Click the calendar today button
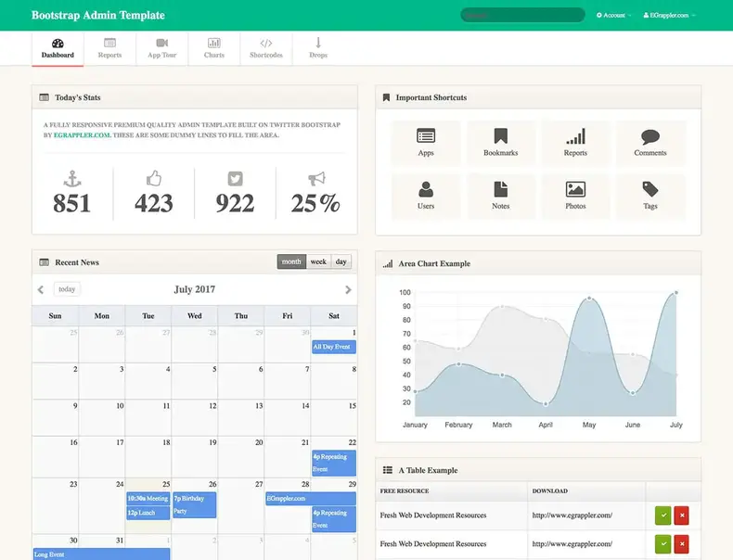Screen dimensions: 733x560 tap(67, 289)
